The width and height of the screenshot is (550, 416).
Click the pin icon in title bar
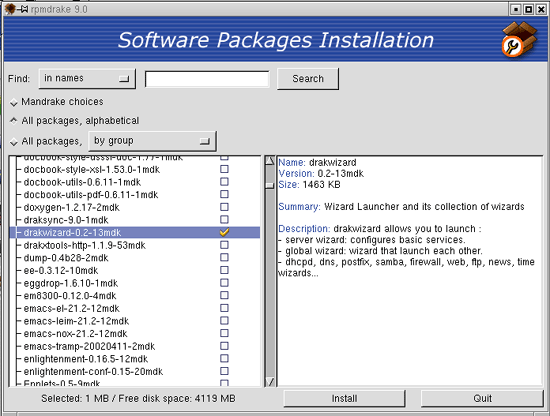23,9
